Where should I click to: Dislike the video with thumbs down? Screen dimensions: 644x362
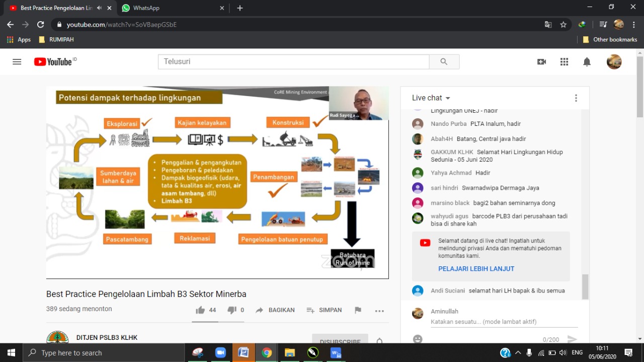click(231, 310)
